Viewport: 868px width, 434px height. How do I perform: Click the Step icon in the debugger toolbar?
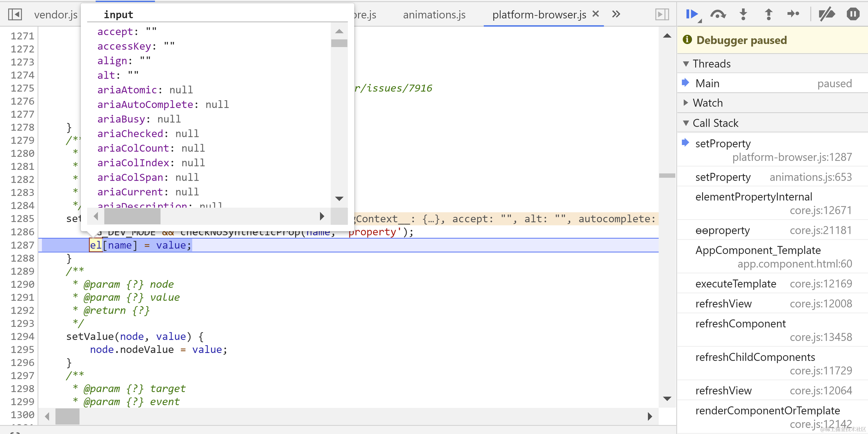pos(793,14)
